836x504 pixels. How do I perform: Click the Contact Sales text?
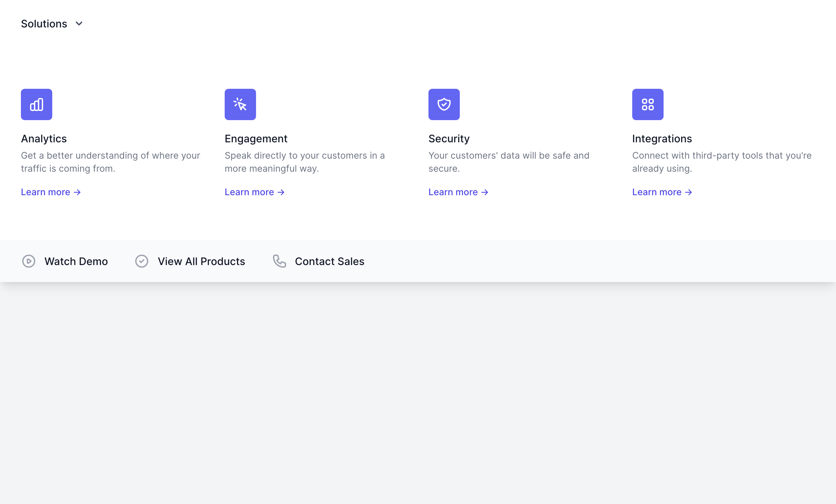click(x=329, y=261)
